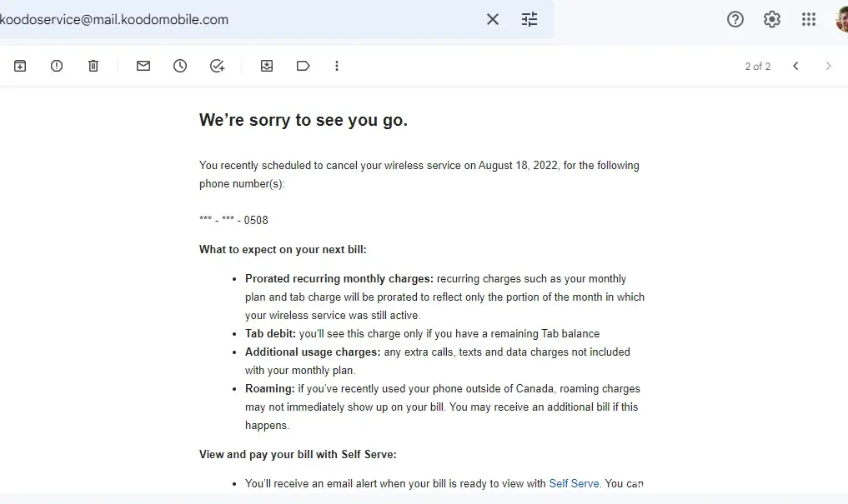
Task: Go to the newer email arrow
Action: click(x=795, y=66)
